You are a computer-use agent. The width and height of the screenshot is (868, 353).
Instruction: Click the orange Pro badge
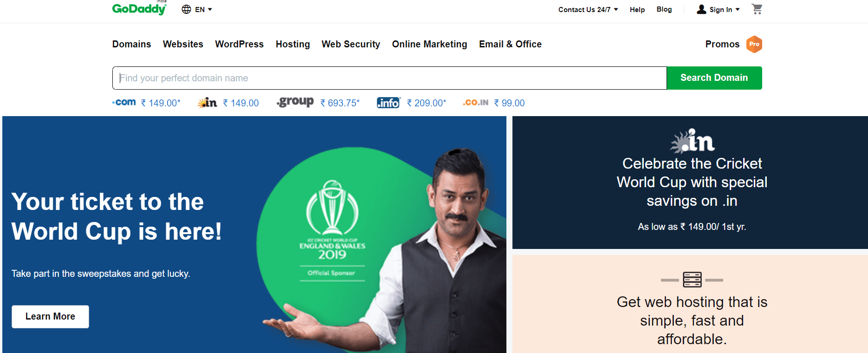point(754,44)
